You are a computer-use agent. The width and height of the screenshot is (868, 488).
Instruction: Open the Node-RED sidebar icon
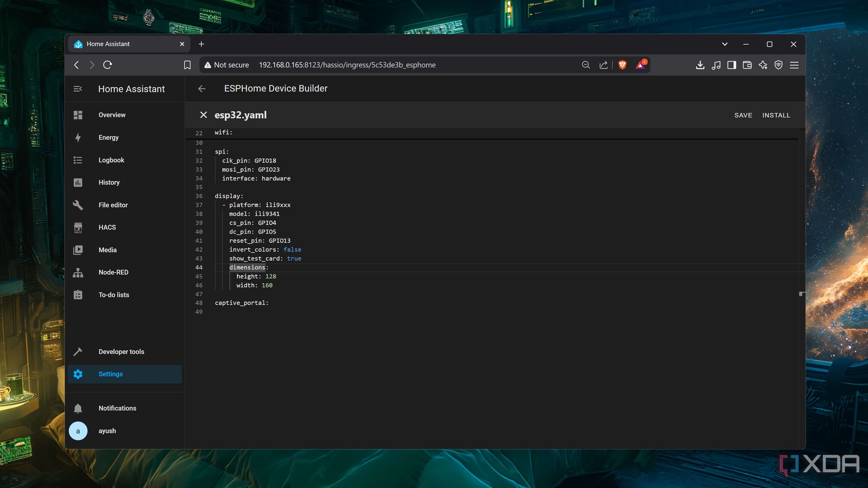(78, 272)
